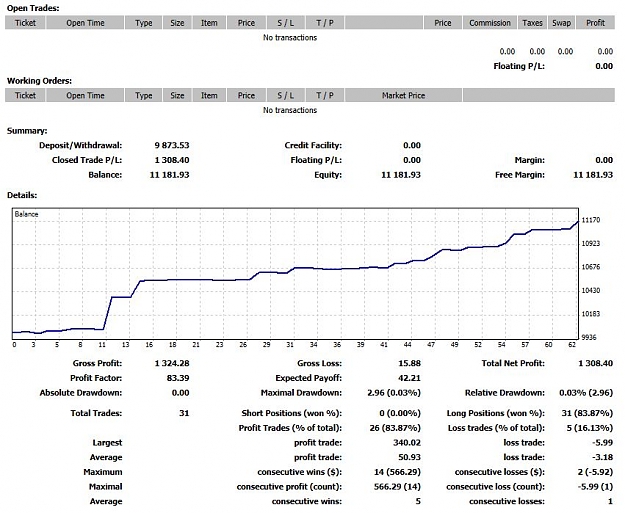
Task: Select the Balance value in Summary
Action: pyautogui.click(x=169, y=175)
